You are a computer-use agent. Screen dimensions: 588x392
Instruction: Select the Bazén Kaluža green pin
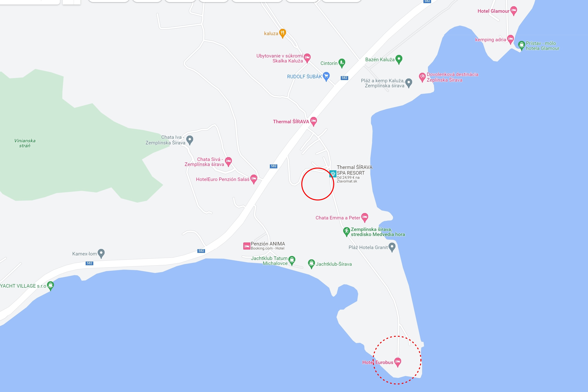click(399, 59)
